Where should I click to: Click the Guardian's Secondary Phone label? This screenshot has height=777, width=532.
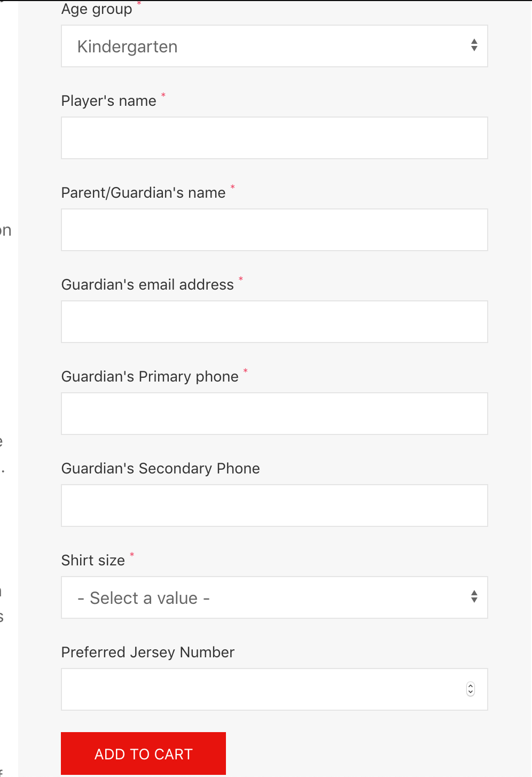coord(160,469)
